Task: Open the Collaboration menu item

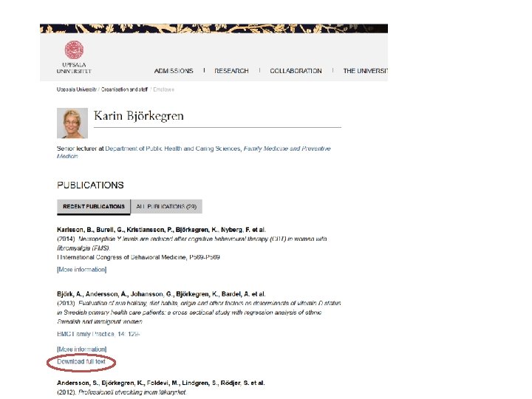Action: pos(296,71)
